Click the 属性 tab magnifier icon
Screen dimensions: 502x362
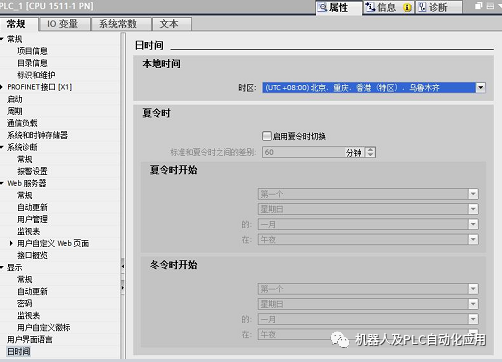point(322,7)
